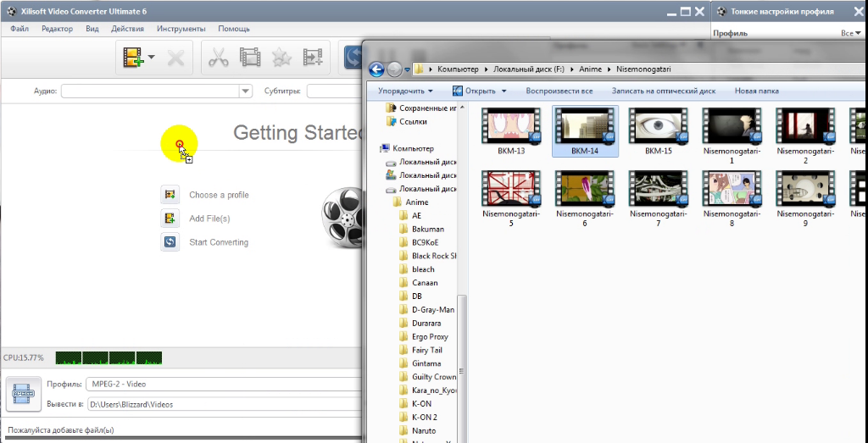Click Компьютер in the Explorer address bar
Screen dimensions: 868x443
click(458, 69)
